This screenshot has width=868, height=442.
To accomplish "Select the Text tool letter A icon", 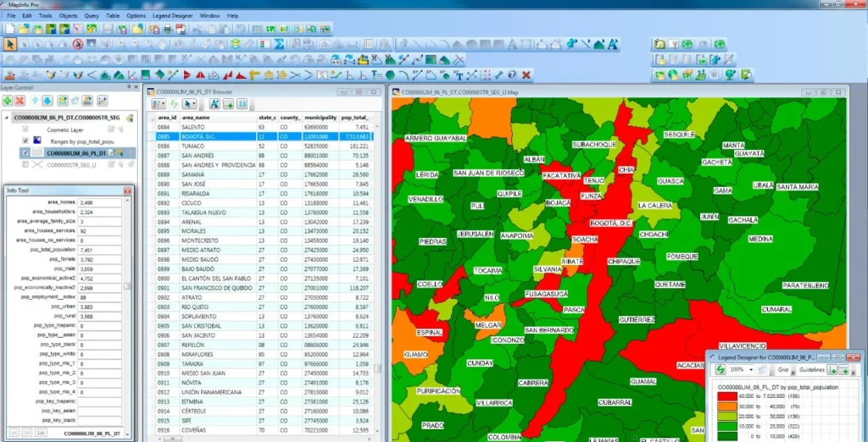I will 512,44.
